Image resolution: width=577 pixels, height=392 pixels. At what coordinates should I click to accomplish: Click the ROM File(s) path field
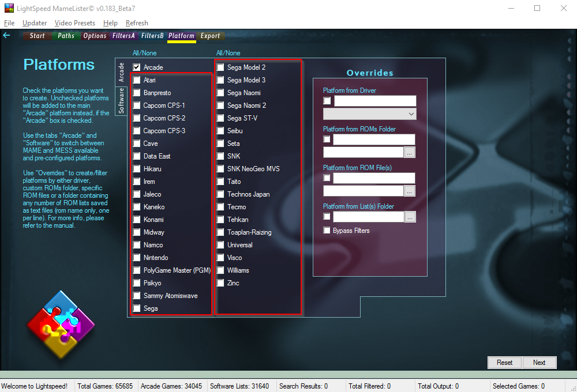[x=363, y=191]
